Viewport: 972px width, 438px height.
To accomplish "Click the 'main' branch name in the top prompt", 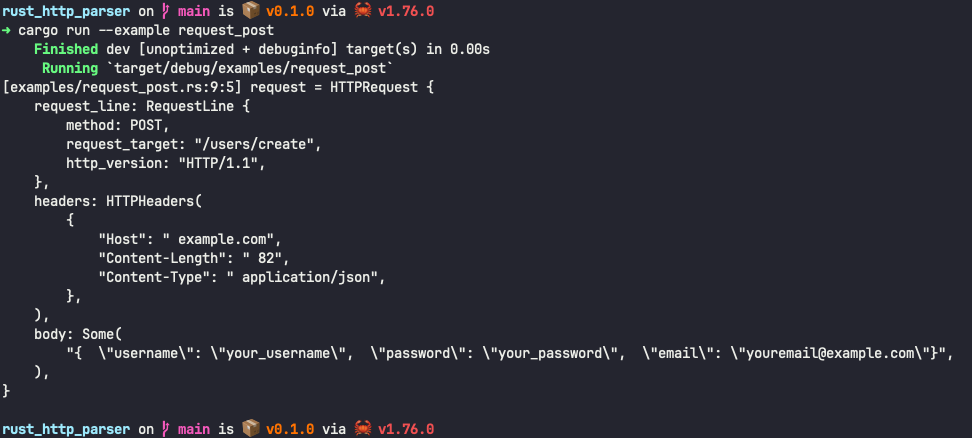I will coord(193,12).
